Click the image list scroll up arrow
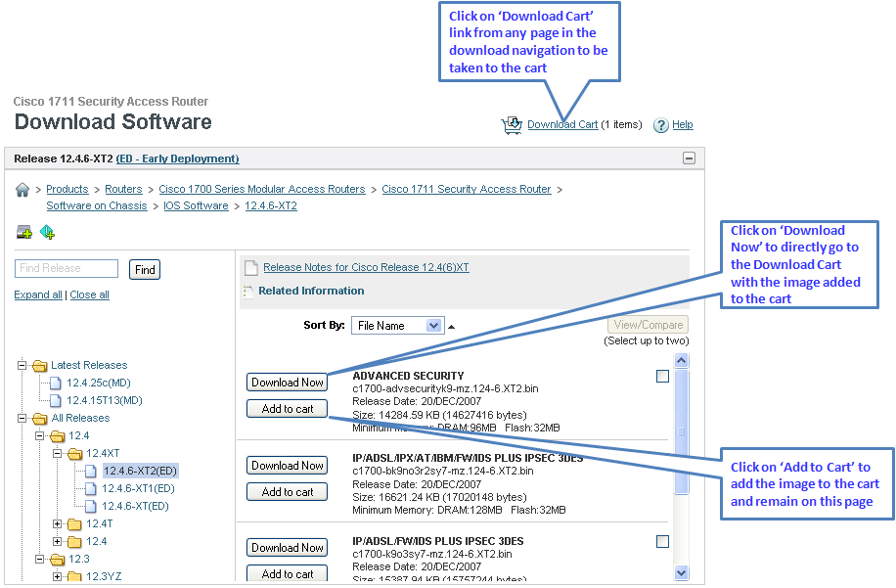The width and height of the screenshot is (896, 588). (681, 360)
